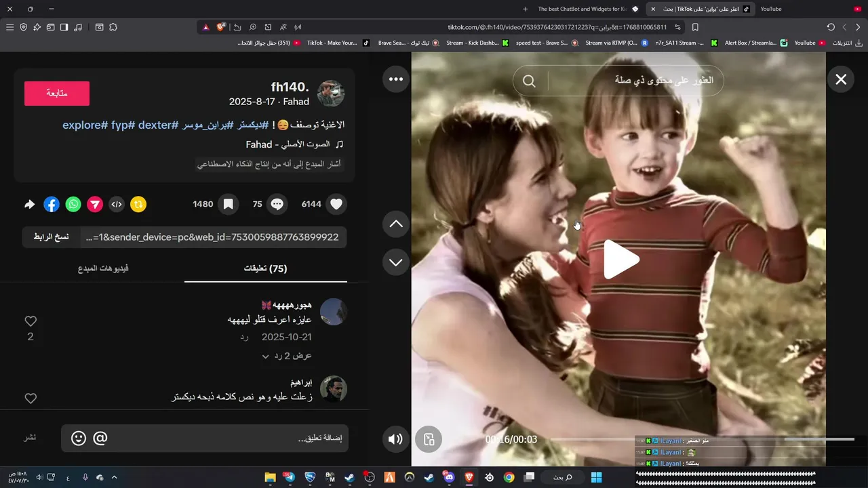
Task: Share video to WhatsApp
Action: (x=73, y=204)
